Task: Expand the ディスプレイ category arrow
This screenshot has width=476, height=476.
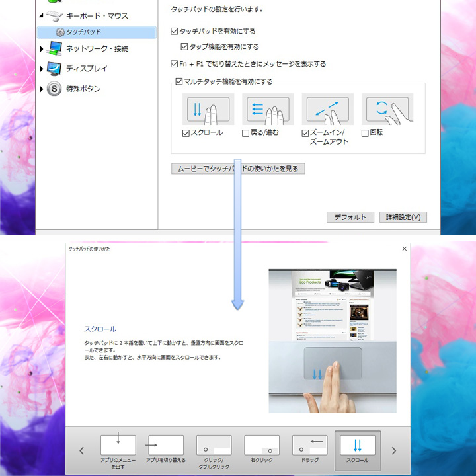Action: [x=42, y=69]
